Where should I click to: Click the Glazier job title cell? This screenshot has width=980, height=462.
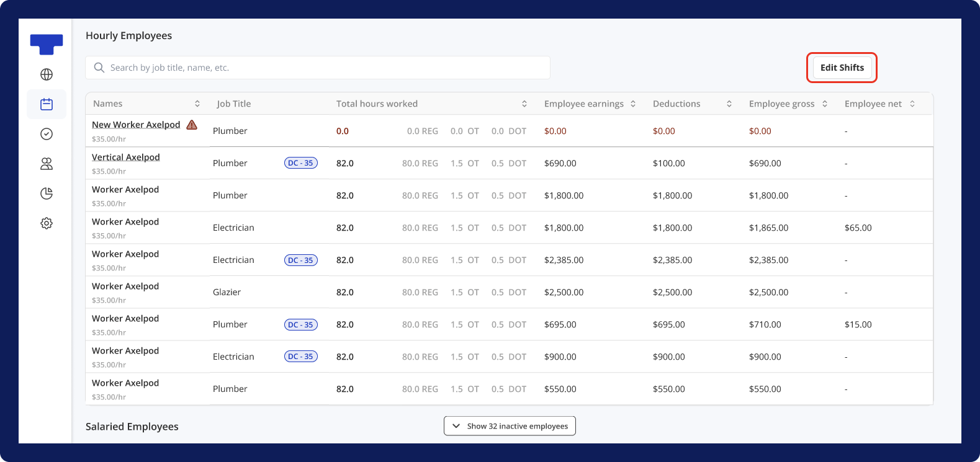[227, 292]
